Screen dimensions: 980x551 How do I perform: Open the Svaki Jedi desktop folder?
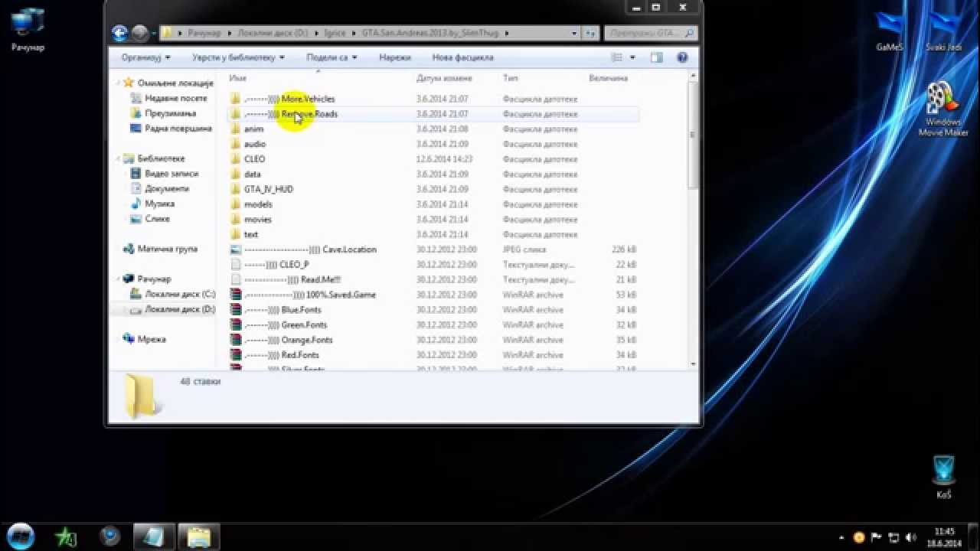point(943,31)
